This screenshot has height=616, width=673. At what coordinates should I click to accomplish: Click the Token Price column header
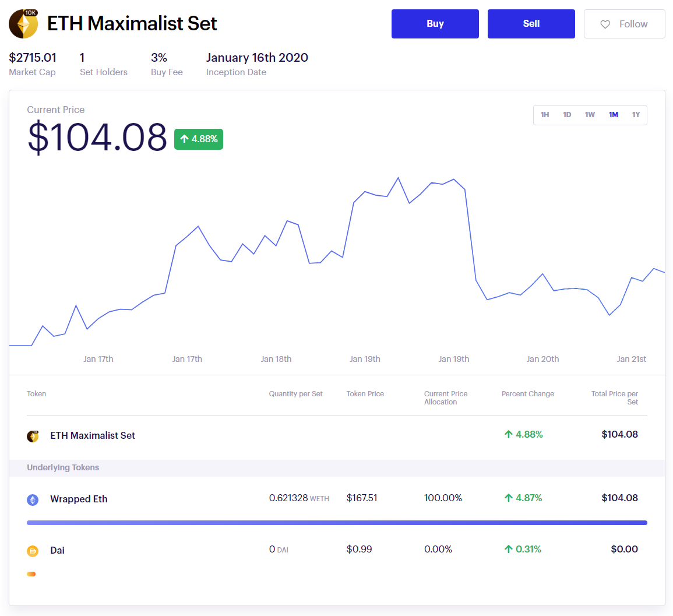(x=365, y=393)
